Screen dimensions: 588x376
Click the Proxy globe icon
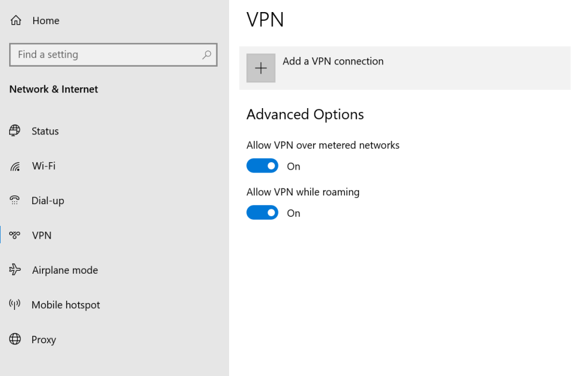pos(15,339)
